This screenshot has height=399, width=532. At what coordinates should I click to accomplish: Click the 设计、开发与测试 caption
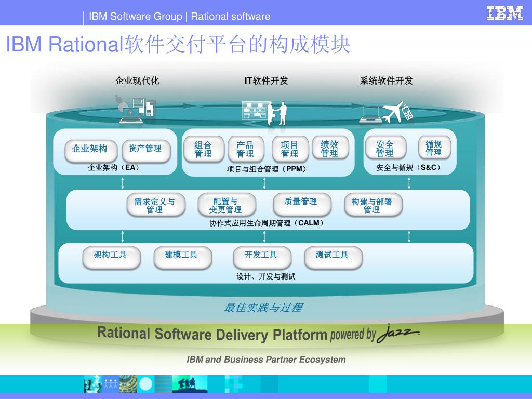(266, 277)
